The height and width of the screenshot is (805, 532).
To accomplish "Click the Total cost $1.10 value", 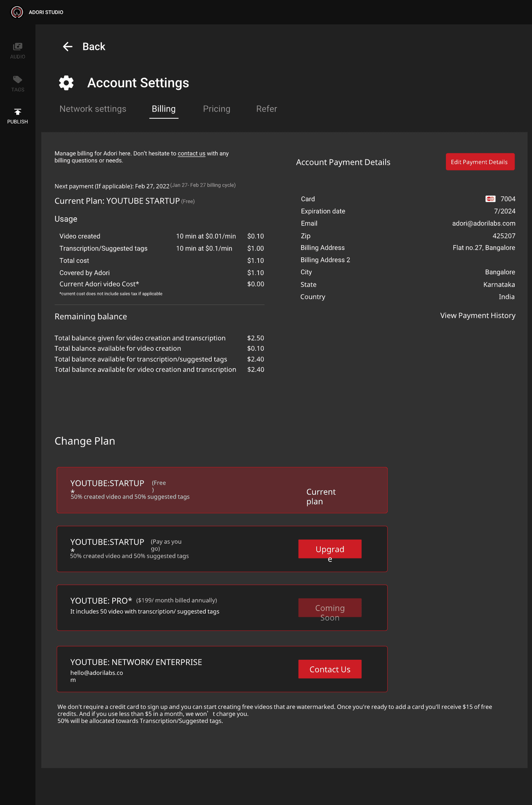I will pyautogui.click(x=256, y=261).
